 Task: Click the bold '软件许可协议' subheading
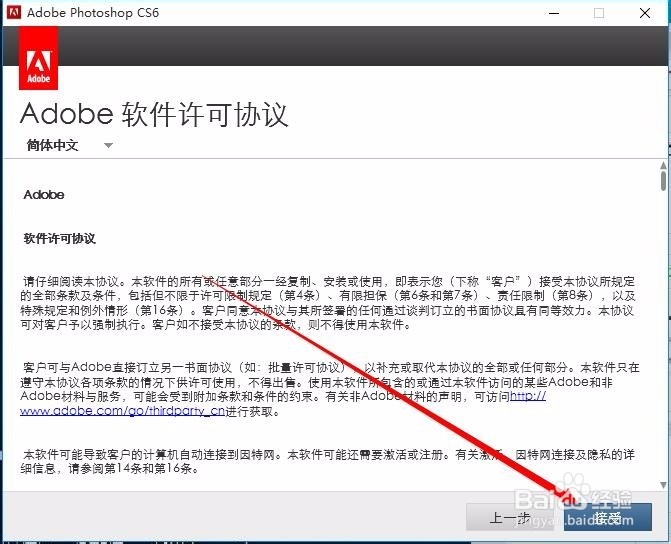click(59, 238)
